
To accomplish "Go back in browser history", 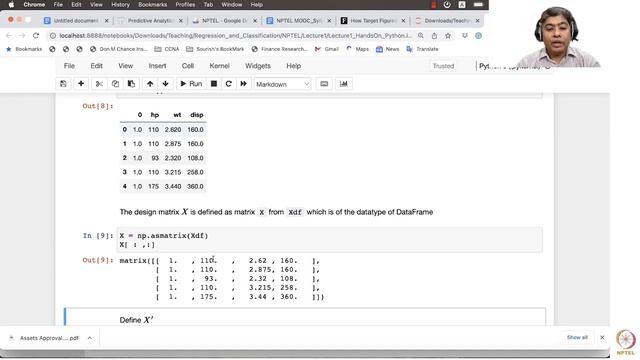I will coord(9,36).
